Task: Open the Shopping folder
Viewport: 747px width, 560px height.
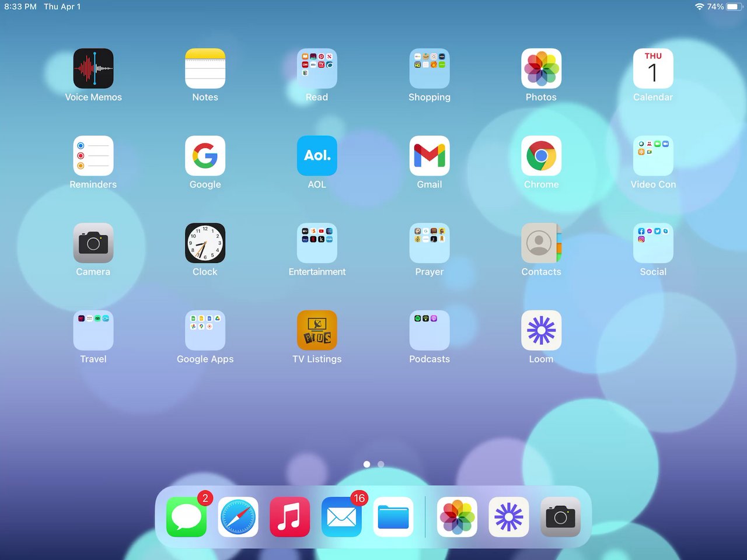Action: (430, 68)
